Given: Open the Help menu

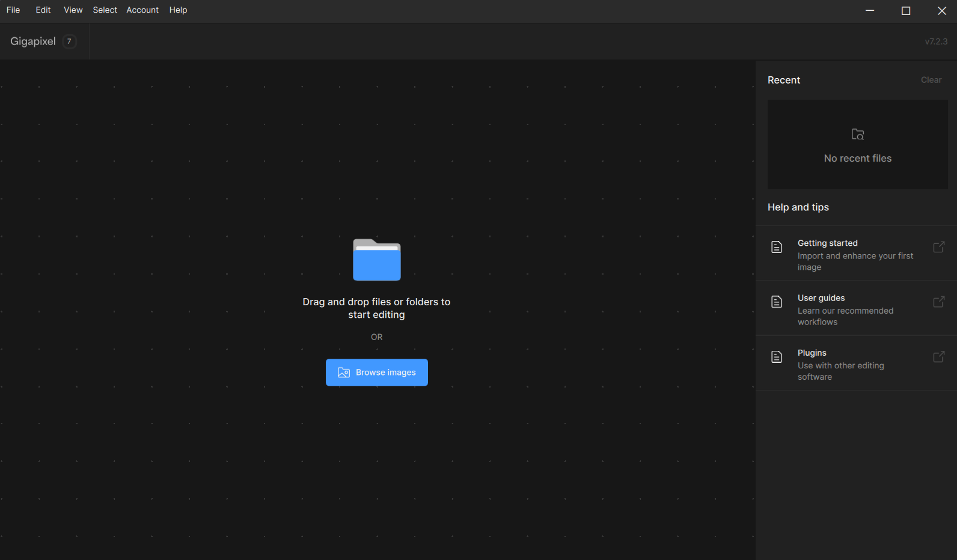Looking at the screenshot, I should (x=178, y=10).
